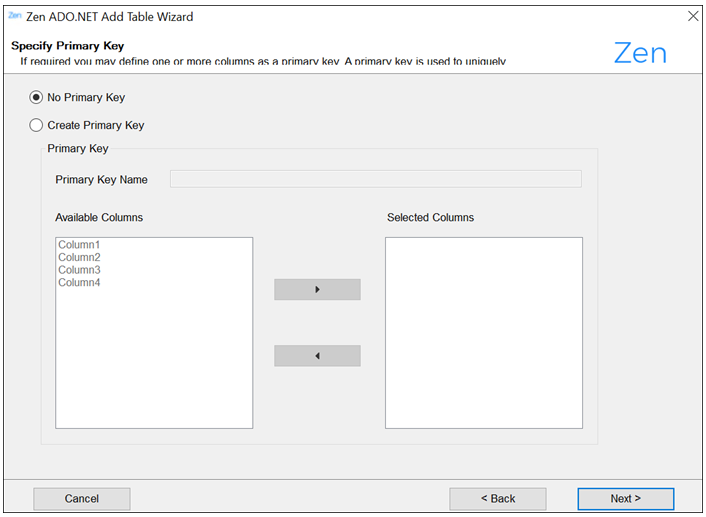706x517 pixels.
Task: Click the Primary Key Name label
Action: pyautogui.click(x=101, y=180)
